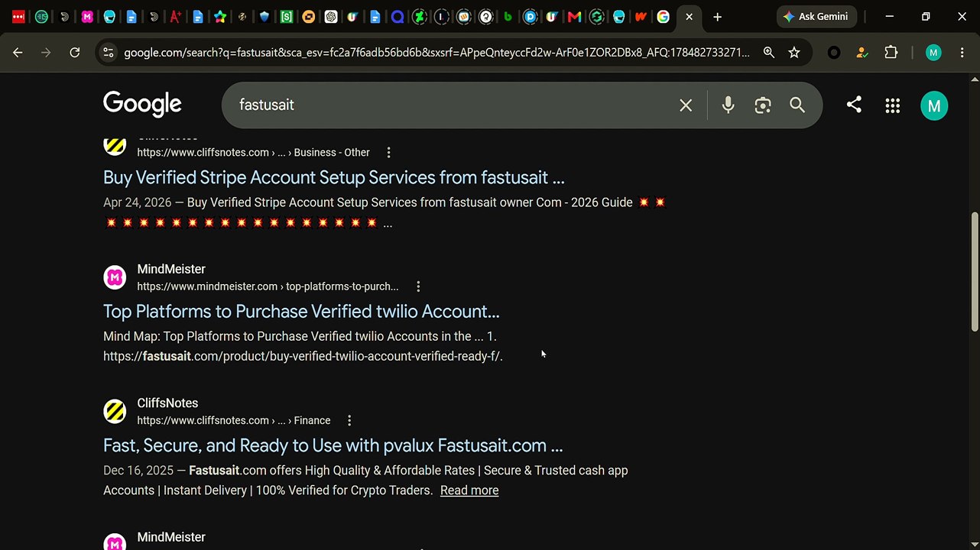Image resolution: width=980 pixels, height=550 pixels.
Task: Click the MindMeister favicon in second result
Action: 115,277
